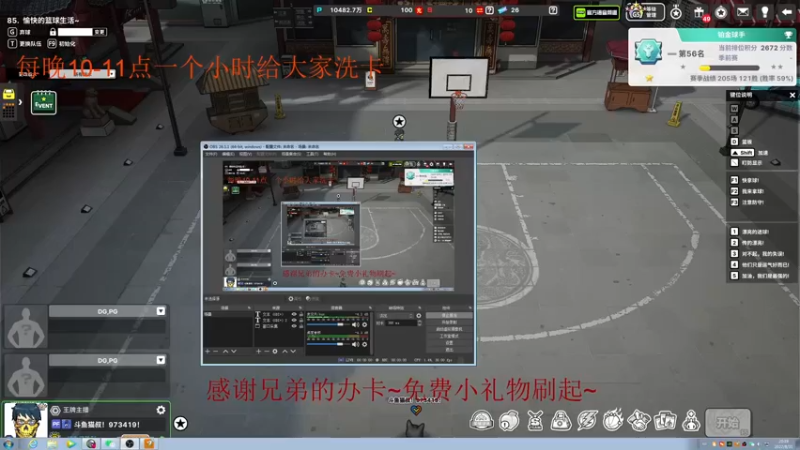The width and height of the screenshot is (800, 450).
Task: Click the star badge icon beside envelope
Action: pyautogui.click(x=721, y=12)
